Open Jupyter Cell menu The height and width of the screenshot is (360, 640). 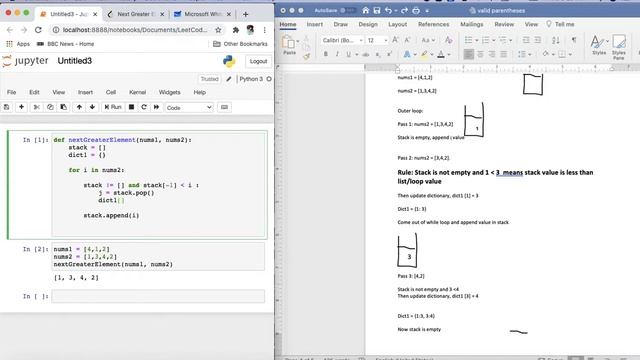pyautogui.click(x=111, y=92)
